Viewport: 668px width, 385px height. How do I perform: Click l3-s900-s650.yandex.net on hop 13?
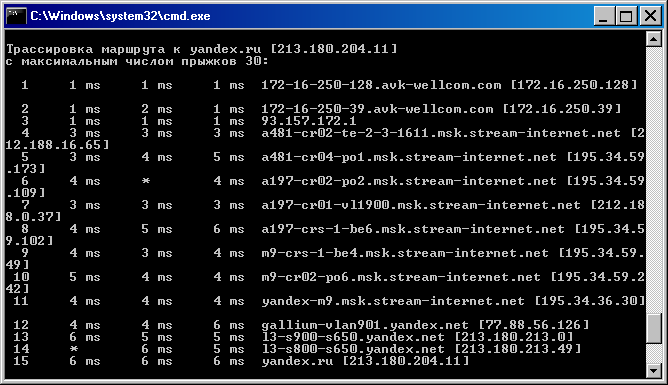[353, 337]
